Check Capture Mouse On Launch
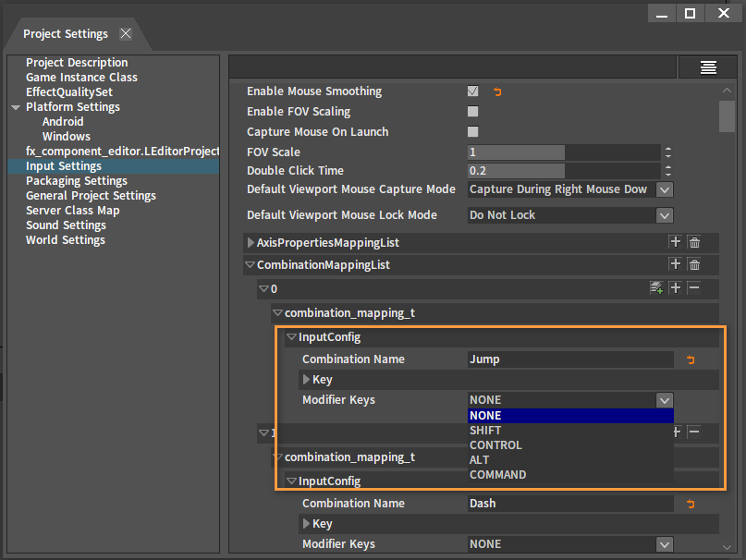This screenshot has height=560, width=746. (x=472, y=131)
